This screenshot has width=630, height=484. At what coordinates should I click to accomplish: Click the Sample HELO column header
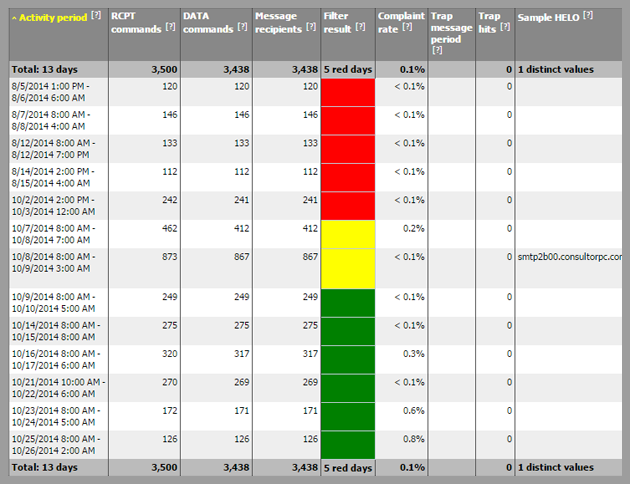pyautogui.click(x=548, y=18)
